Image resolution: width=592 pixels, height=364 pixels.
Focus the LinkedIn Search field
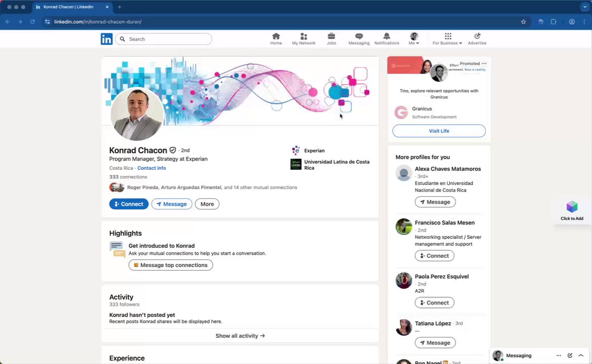coord(163,39)
